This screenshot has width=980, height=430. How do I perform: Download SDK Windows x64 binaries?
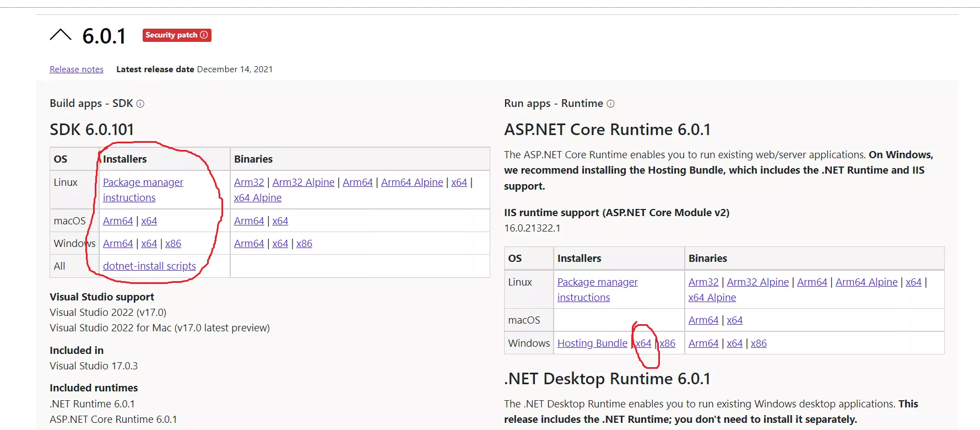pos(280,243)
